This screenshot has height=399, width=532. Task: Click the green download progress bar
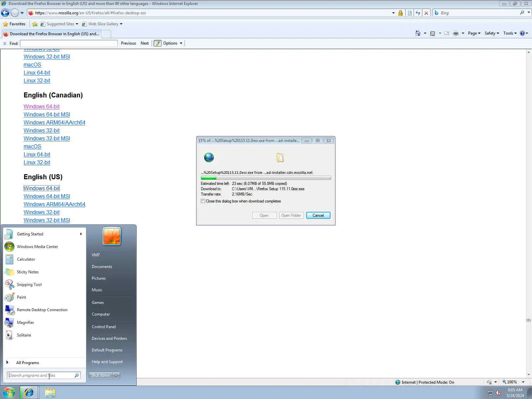point(266,178)
